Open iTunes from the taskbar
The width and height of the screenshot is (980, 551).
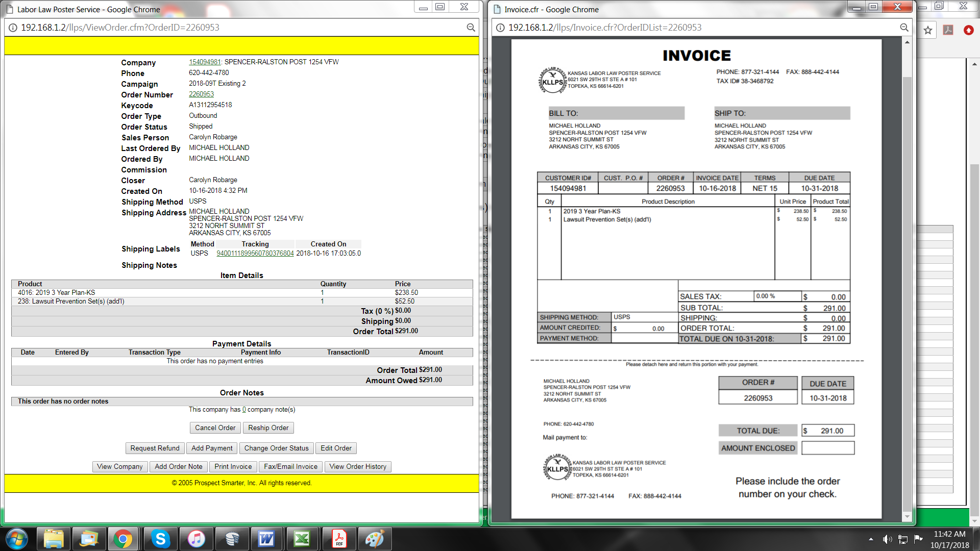196,539
